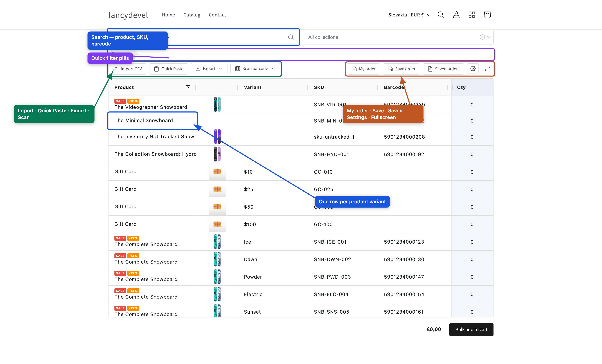Click the $10 Gift Card image
602x364 pixels.
point(217,172)
